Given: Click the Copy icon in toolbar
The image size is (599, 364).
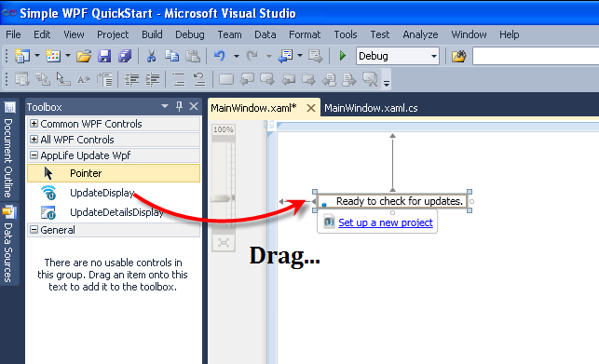Looking at the screenshot, I should click(172, 56).
